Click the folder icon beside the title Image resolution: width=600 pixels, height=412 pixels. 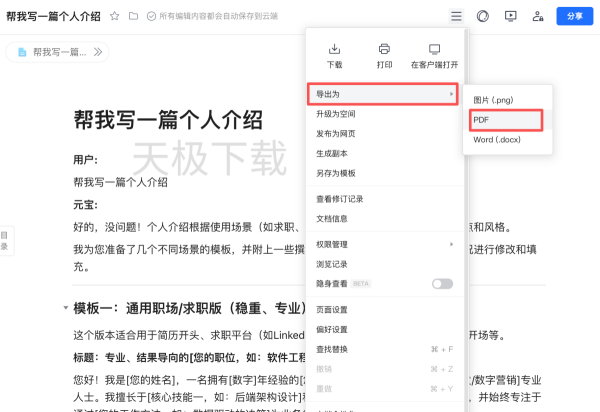(133, 16)
